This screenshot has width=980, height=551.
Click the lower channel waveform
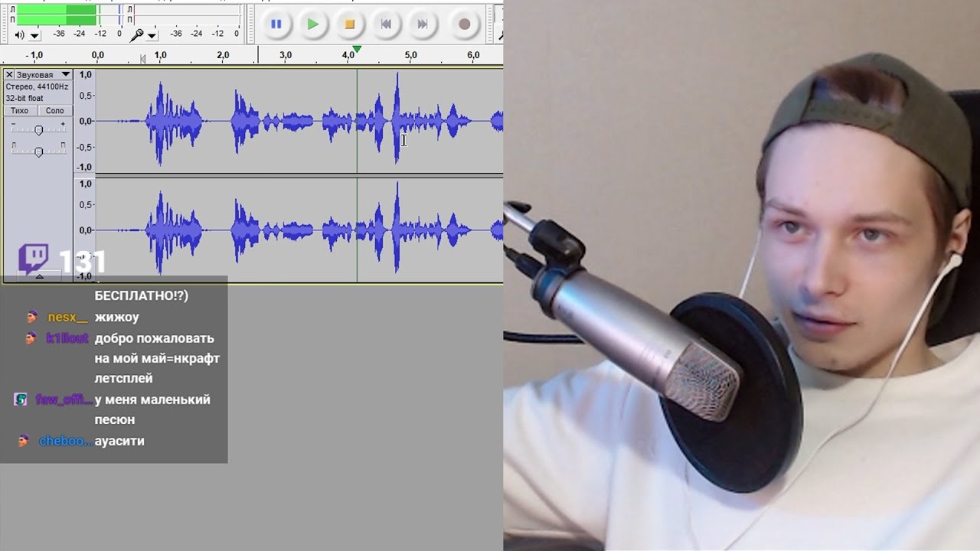tap(299, 230)
